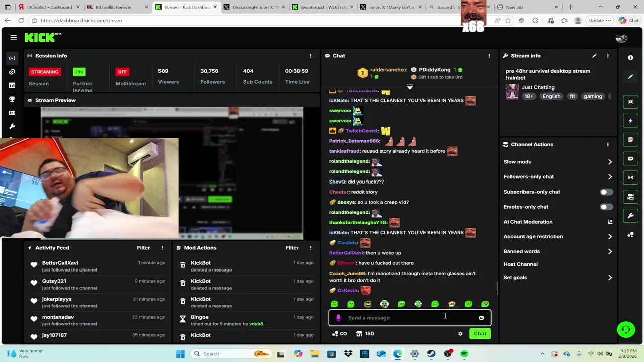Toggle stream preview widget in right bar
This screenshot has width=644, height=362.
click(630, 102)
